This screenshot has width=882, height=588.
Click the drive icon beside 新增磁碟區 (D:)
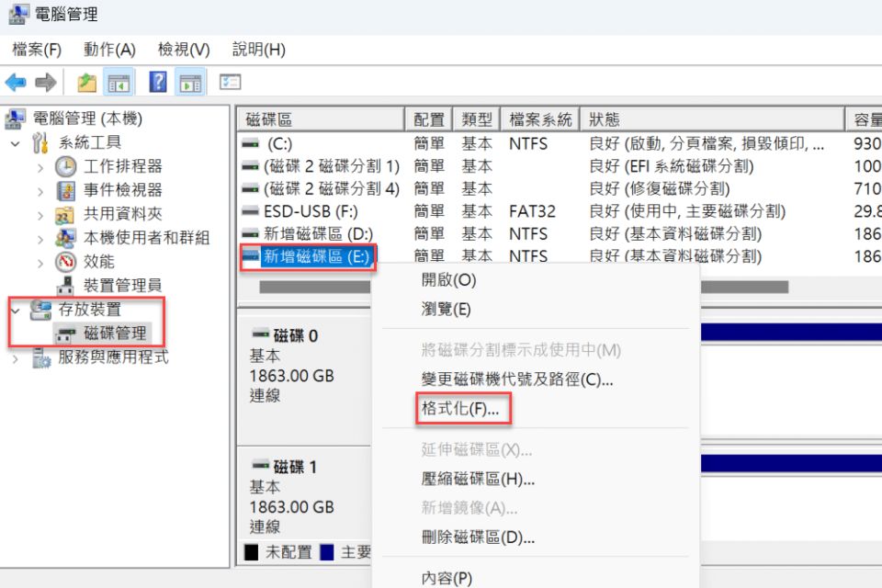click(250, 234)
